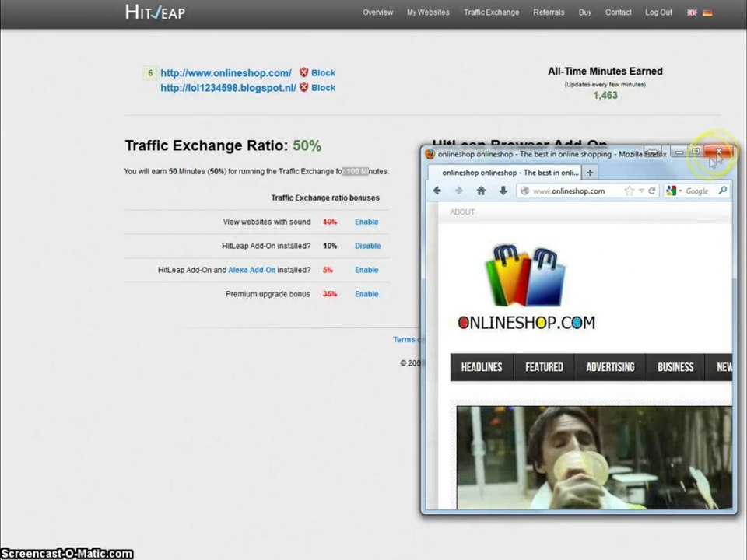Click the Firefox home icon
The image size is (747, 560).
[481, 191]
